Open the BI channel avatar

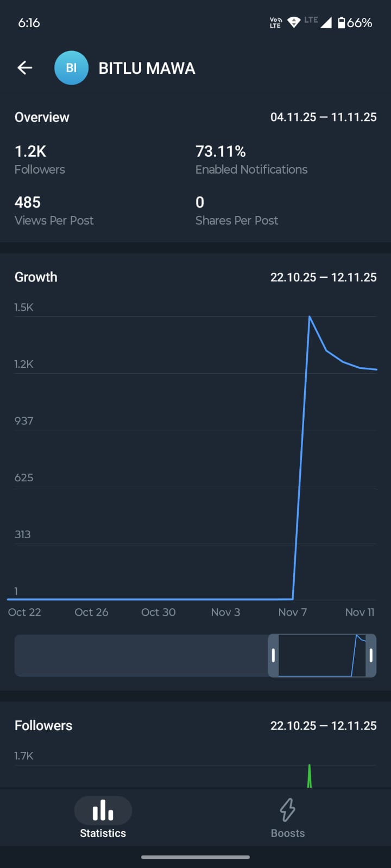[x=71, y=68]
